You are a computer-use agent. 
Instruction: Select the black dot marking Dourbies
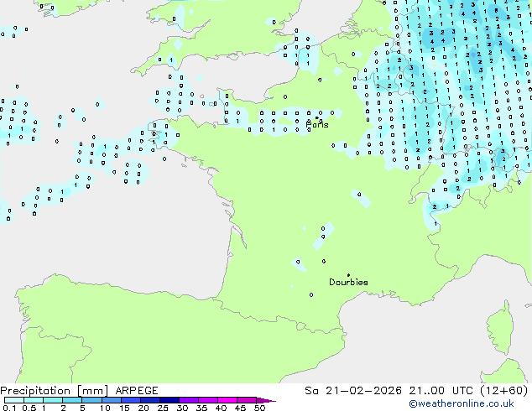(x=348, y=275)
